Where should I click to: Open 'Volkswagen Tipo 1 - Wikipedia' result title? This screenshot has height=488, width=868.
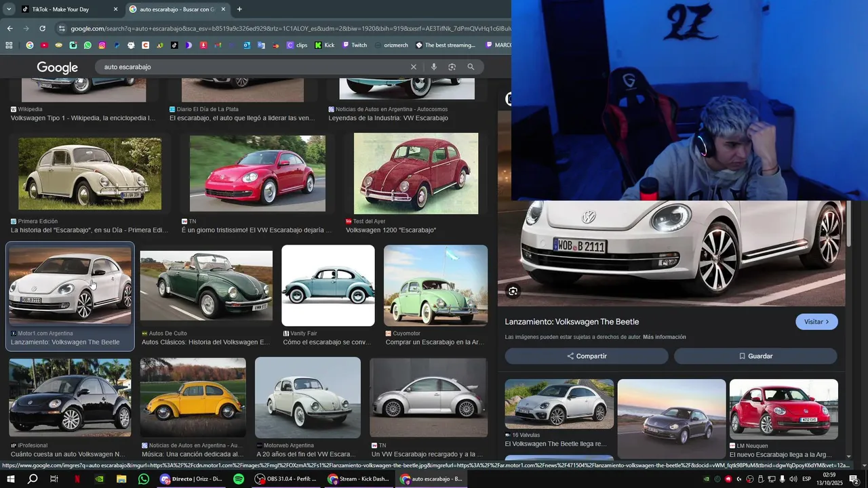83,118
